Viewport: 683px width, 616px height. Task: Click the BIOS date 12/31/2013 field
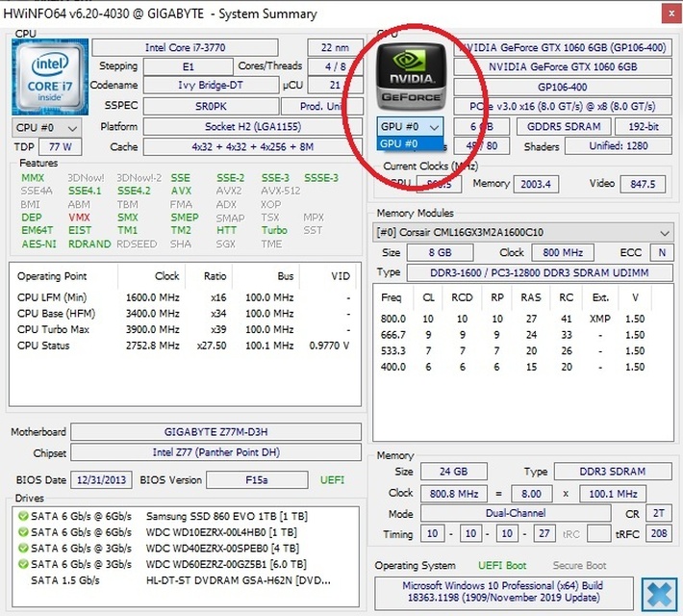coord(101,479)
